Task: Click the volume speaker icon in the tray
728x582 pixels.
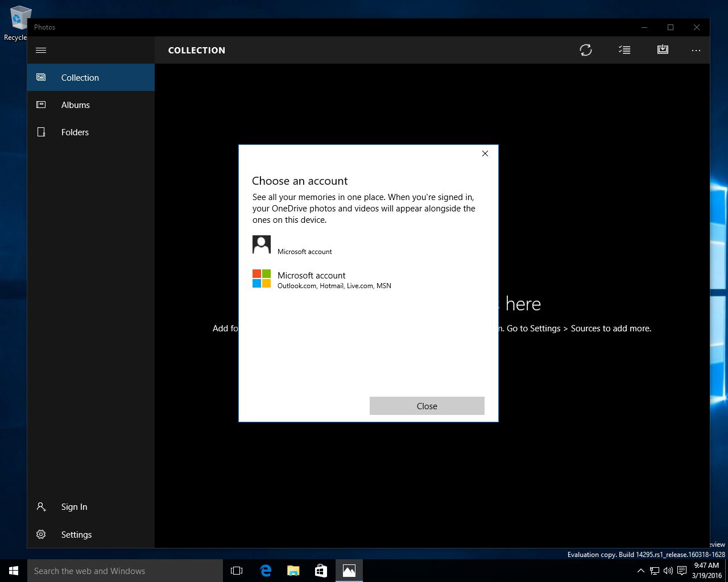Action: click(x=668, y=571)
